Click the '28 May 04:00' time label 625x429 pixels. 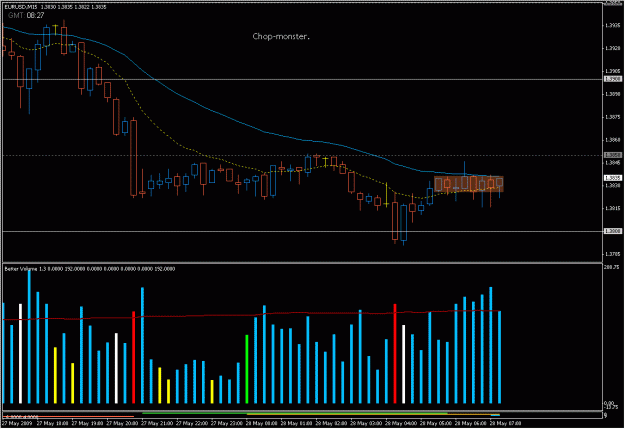(x=401, y=423)
